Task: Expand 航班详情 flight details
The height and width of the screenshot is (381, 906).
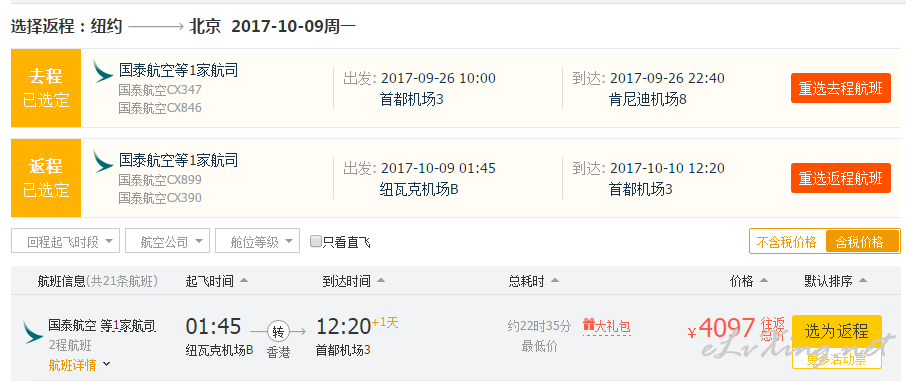Action: (79, 365)
